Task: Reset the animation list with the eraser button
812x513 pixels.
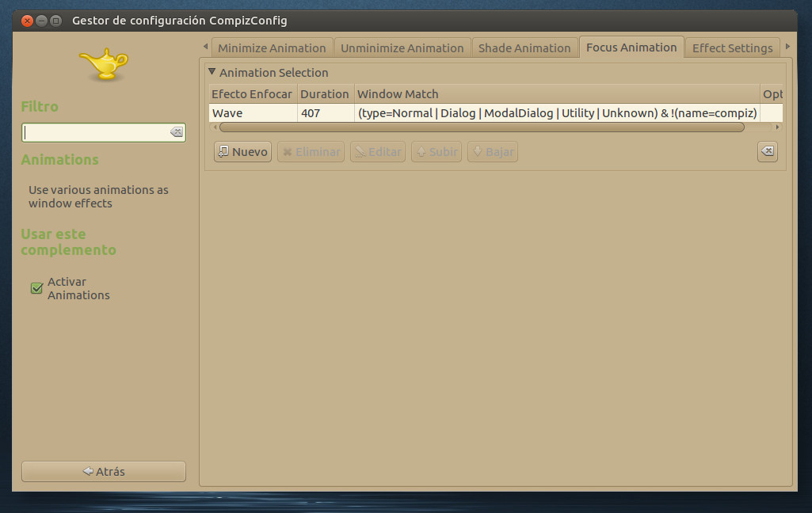Action: [x=768, y=151]
